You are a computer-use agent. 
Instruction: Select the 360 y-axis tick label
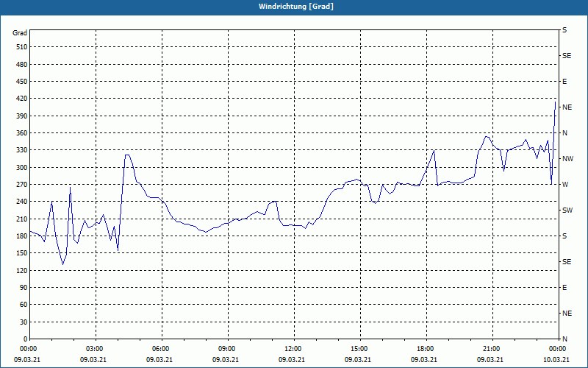[22, 133]
